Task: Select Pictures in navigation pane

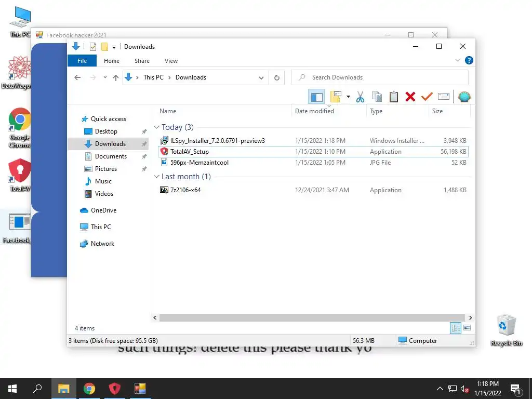Action: (x=105, y=169)
